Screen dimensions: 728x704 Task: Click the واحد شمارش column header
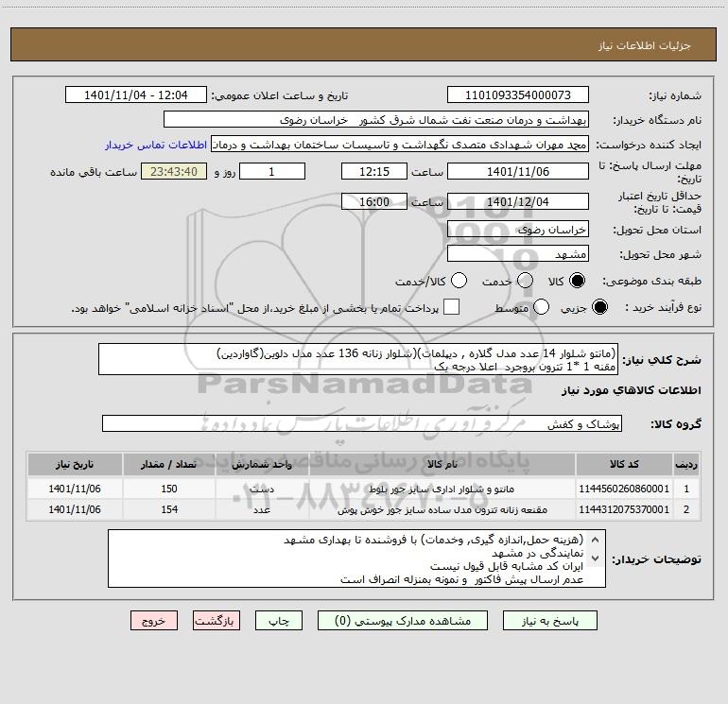pyautogui.click(x=262, y=464)
